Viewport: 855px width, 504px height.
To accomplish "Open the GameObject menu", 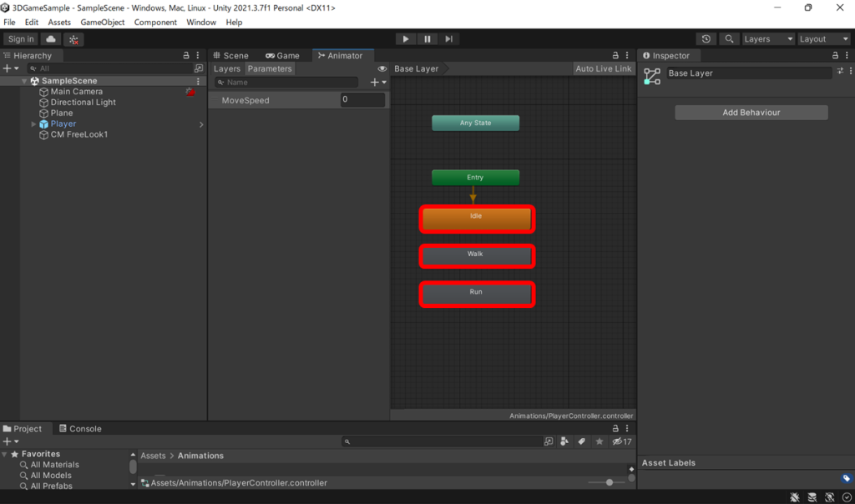I will pyautogui.click(x=102, y=23).
